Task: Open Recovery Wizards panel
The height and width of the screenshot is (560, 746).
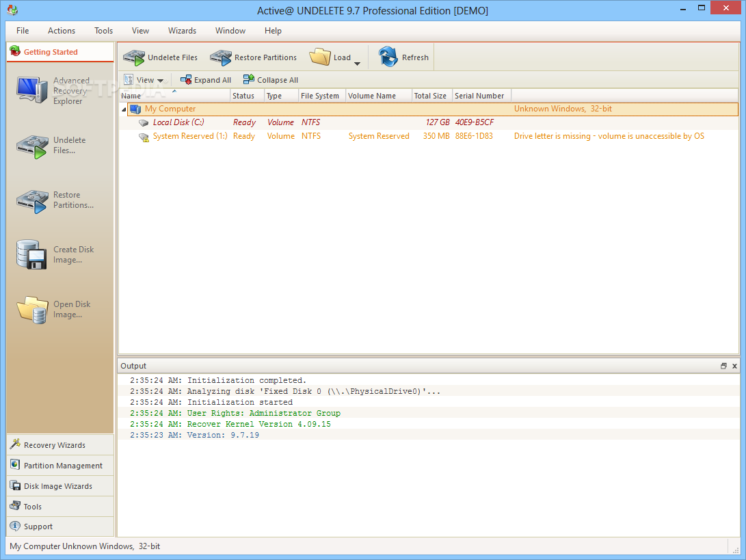Action: (60, 445)
